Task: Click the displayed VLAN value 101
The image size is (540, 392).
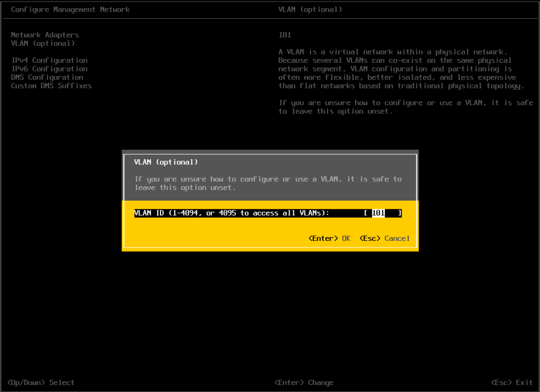Action: point(285,35)
